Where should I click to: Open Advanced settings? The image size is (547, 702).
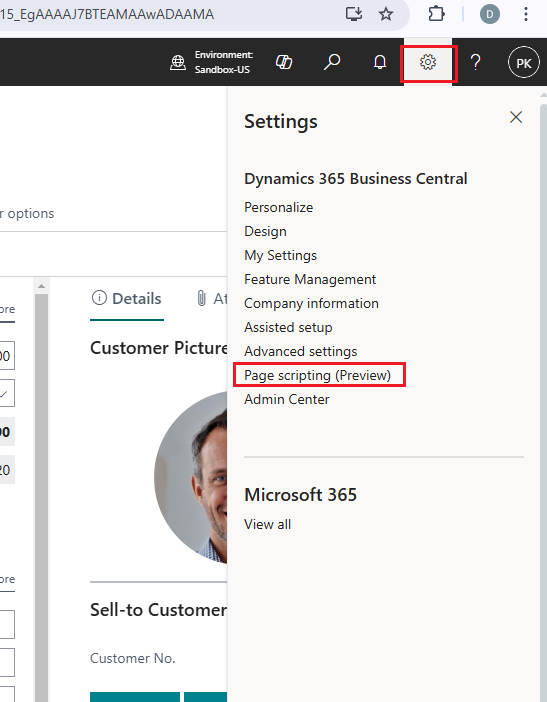tap(300, 351)
